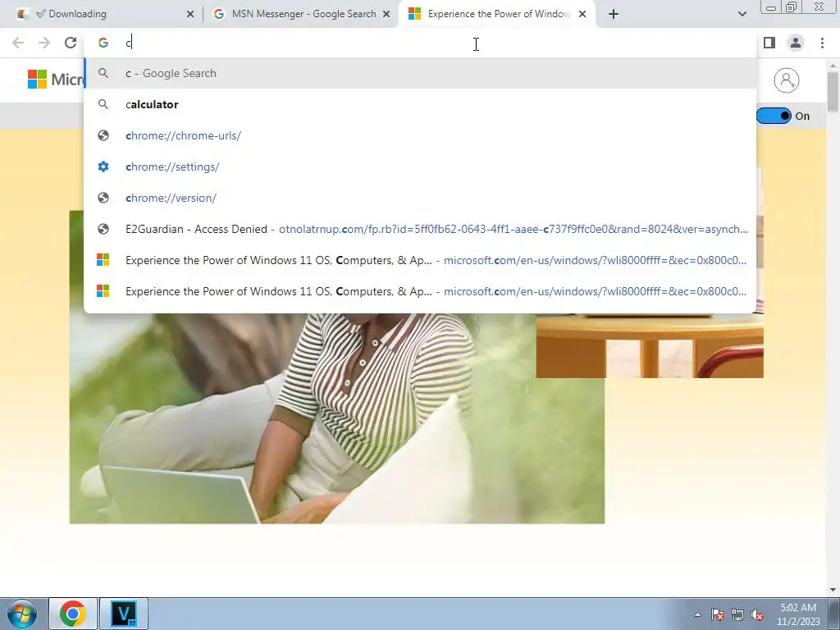Open the chrome://version/ suggestion
The width and height of the screenshot is (840, 630).
[420, 198]
